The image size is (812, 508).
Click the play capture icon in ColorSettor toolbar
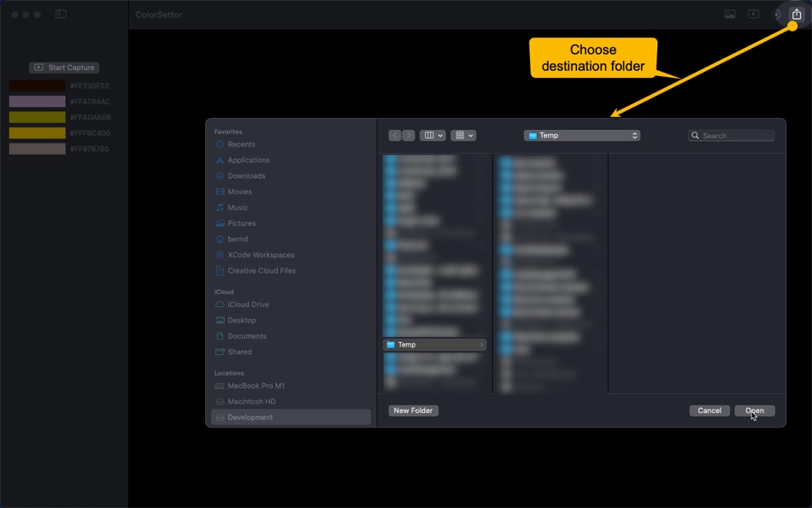(x=754, y=15)
